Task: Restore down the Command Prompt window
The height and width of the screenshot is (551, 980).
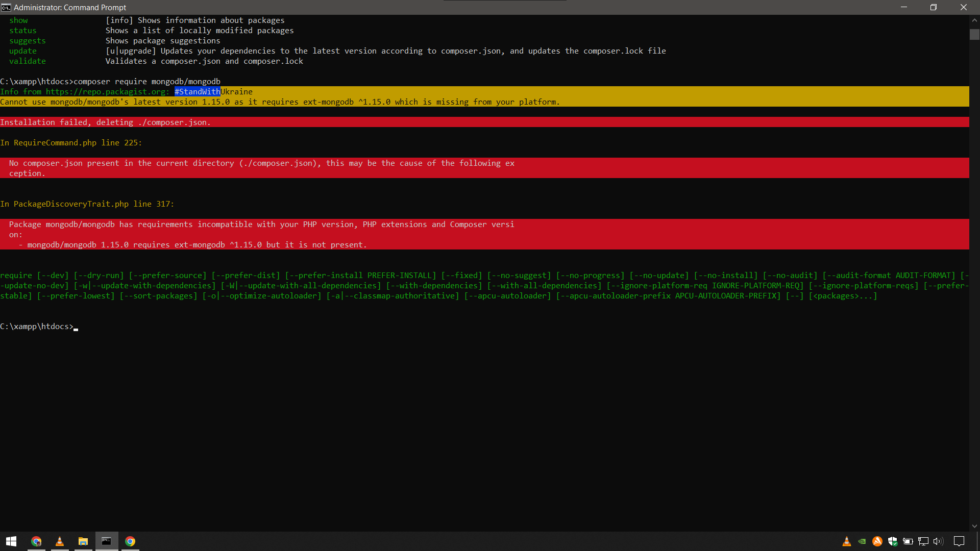Action: pos(934,7)
